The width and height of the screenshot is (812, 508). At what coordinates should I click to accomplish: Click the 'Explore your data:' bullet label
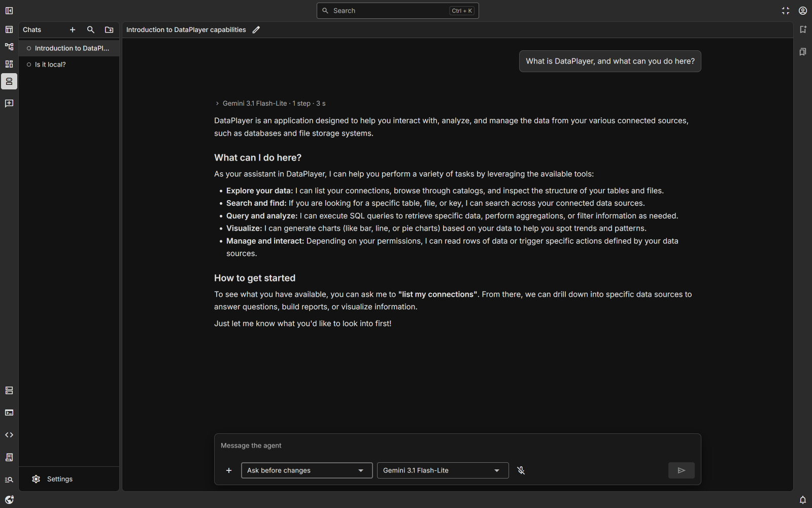tap(260, 190)
